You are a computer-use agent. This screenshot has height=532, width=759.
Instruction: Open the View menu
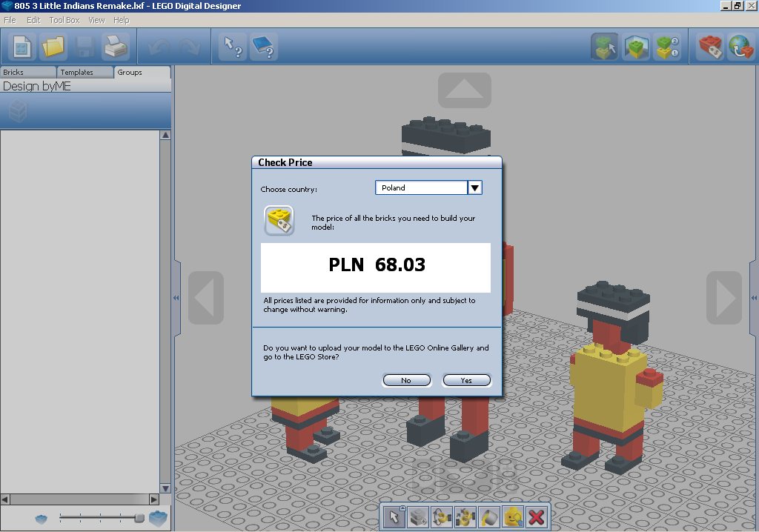coord(96,20)
